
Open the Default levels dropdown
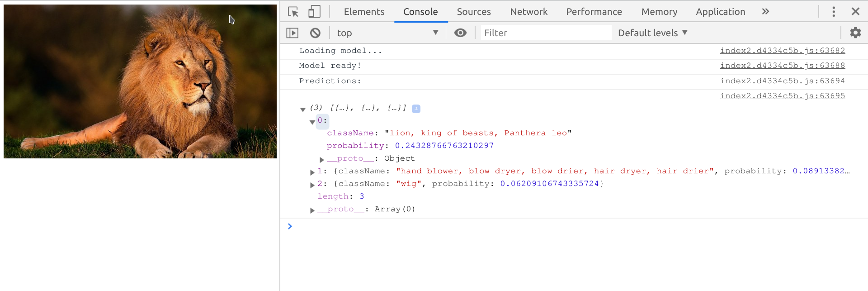[653, 33]
